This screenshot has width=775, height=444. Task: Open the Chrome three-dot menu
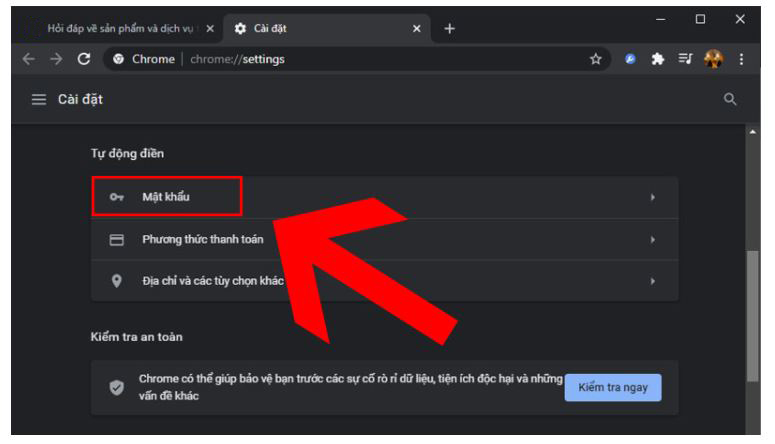tap(741, 59)
